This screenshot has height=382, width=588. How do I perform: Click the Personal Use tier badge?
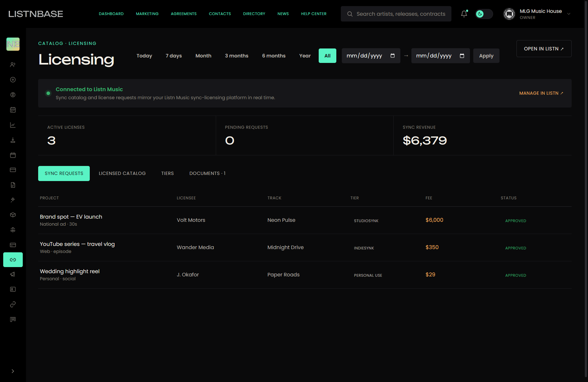(368, 275)
